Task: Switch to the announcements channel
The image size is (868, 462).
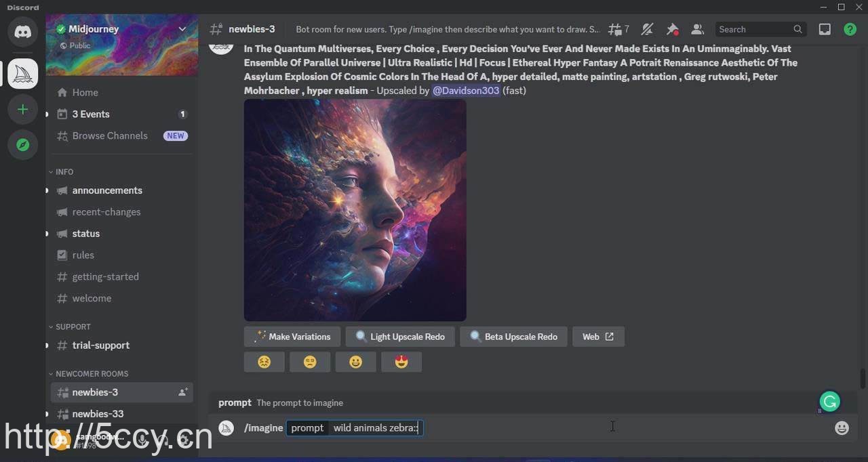Action: click(107, 190)
